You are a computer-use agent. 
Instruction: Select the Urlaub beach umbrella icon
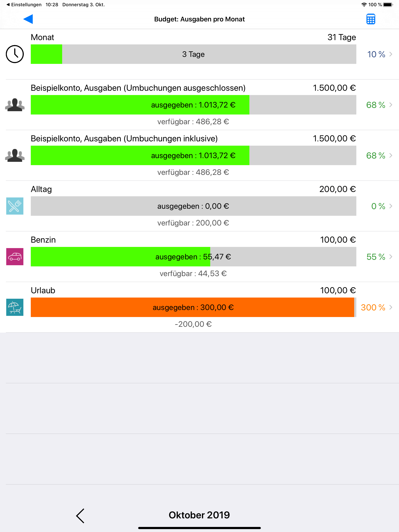point(15,307)
